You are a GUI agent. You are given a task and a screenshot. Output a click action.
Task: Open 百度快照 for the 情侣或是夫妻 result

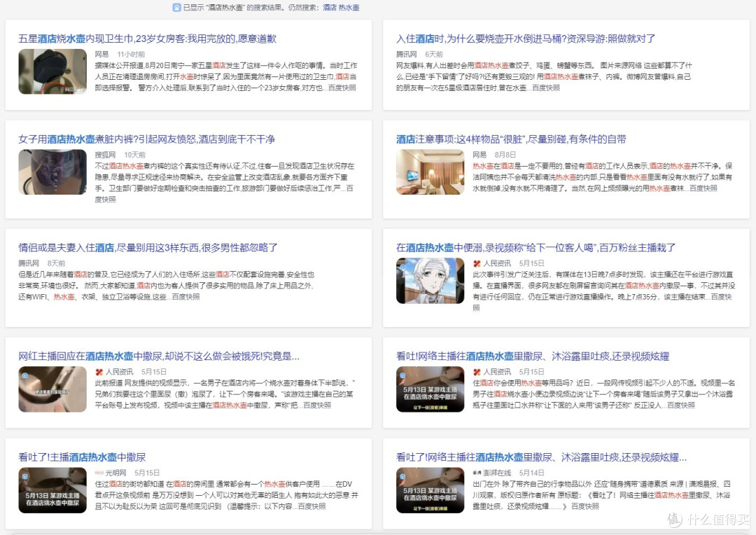[185, 297]
